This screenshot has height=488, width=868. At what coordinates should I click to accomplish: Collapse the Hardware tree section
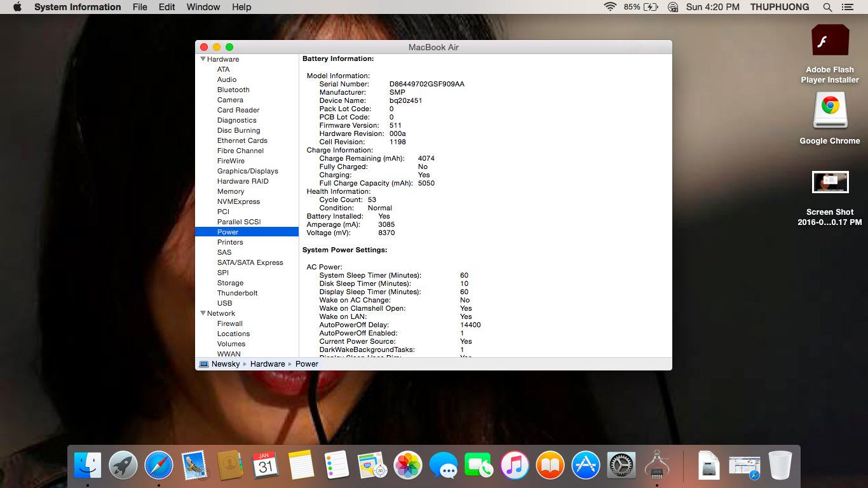click(x=203, y=59)
